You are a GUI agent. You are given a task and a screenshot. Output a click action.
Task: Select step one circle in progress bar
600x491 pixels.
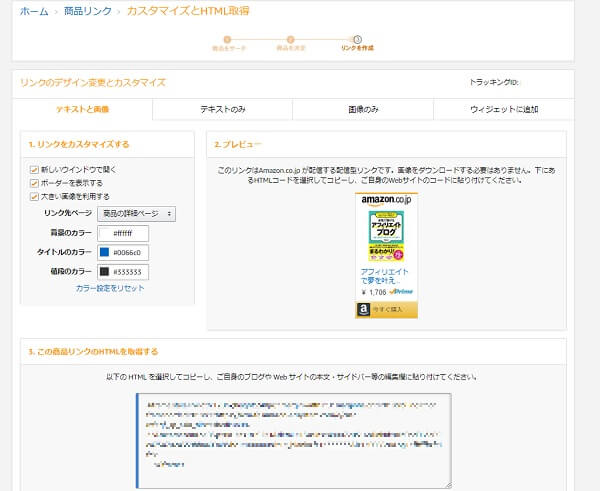click(227, 39)
